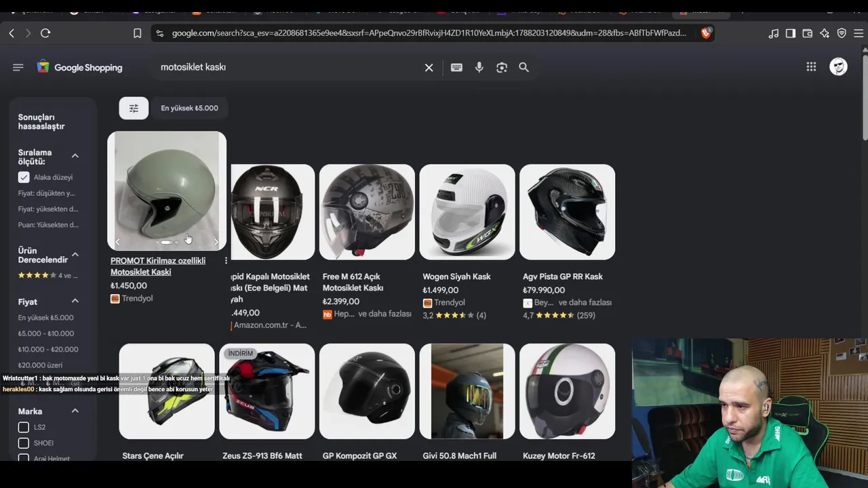Viewport: 868px width, 488px height.
Task: Click the Givi 50.8 Mach1 helmet thumbnail
Action: click(467, 392)
